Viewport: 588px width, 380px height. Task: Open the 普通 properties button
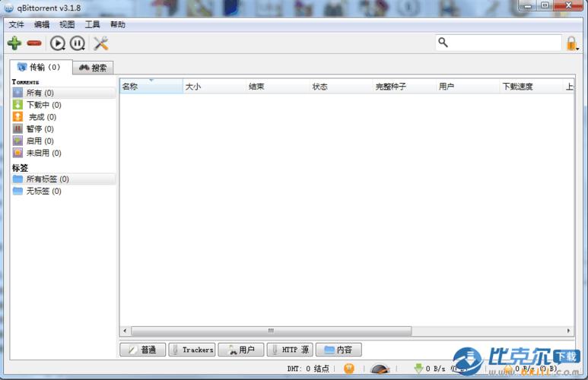(142, 350)
